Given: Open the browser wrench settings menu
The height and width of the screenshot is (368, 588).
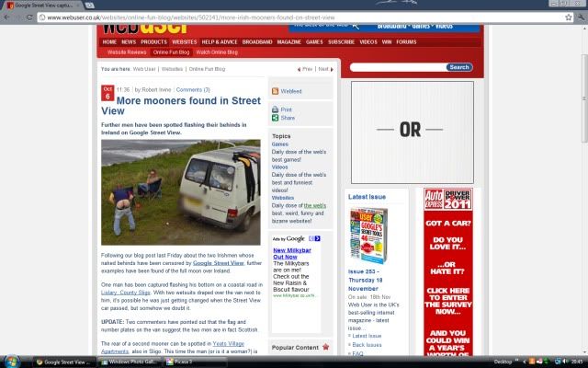Looking at the screenshot, I should pyautogui.click(x=582, y=17).
